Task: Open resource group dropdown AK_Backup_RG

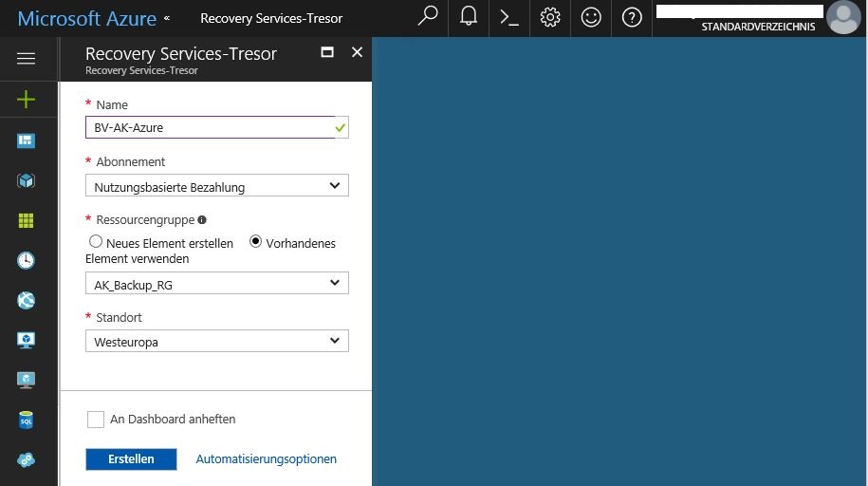Action: click(217, 283)
